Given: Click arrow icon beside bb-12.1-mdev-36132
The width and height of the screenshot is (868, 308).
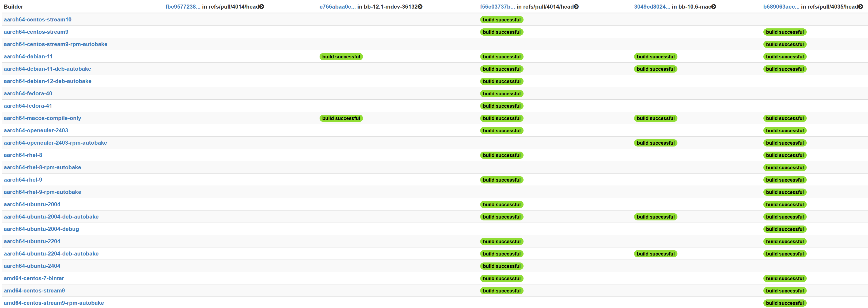Looking at the screenshot, I should [x=420, y=7].
